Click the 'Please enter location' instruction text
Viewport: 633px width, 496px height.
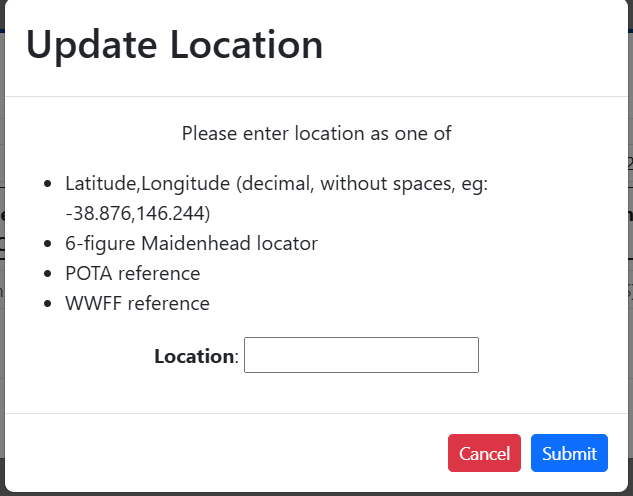click(317, 133)
